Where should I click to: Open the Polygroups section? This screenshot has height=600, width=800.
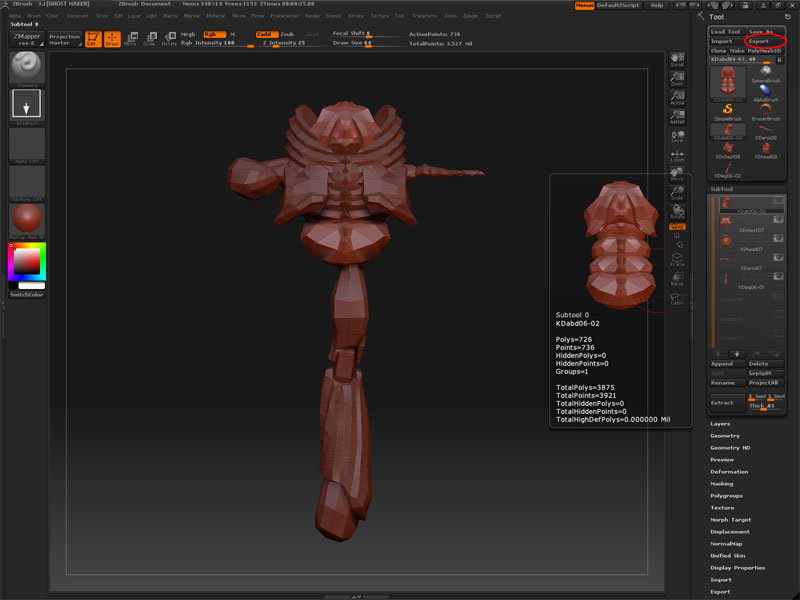(727, 496)
